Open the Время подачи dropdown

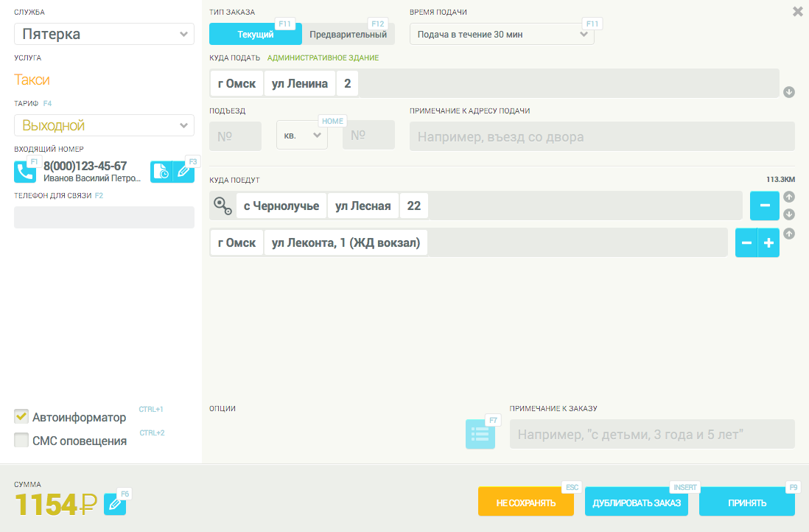(x=501, y=34)
